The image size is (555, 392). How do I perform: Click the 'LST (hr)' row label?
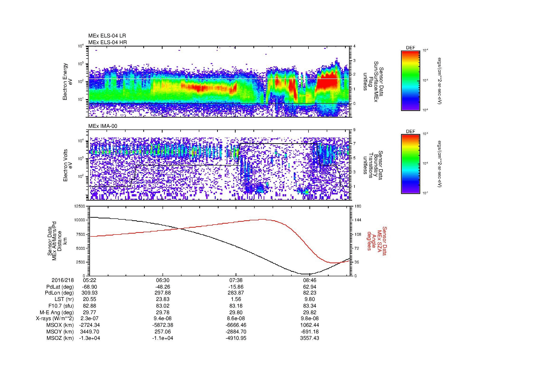coord(64,300)
